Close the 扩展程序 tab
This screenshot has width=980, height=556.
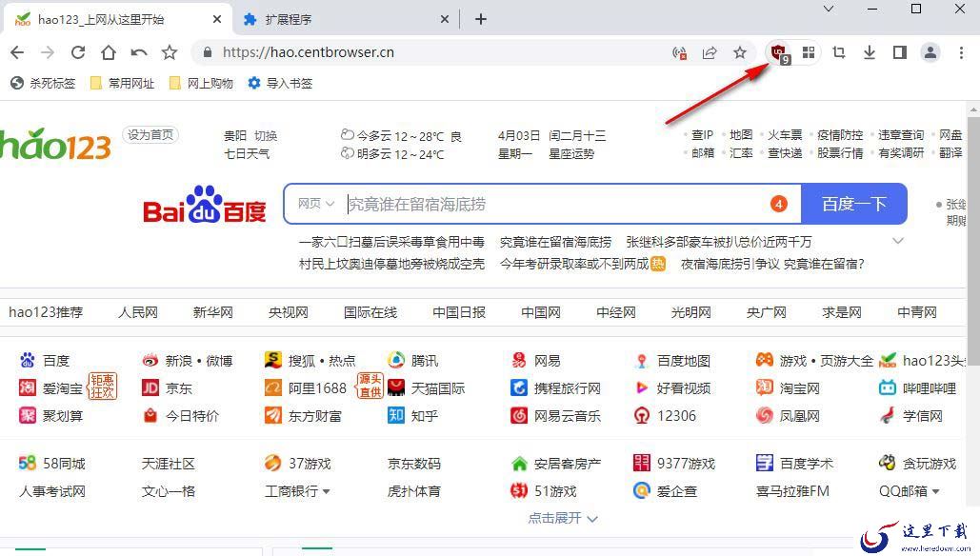tap(445, 19)
